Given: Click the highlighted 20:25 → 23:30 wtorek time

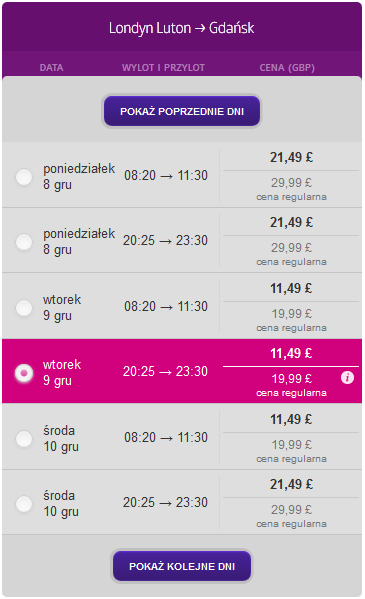Looking at the screenshot, I should (165, 371).
